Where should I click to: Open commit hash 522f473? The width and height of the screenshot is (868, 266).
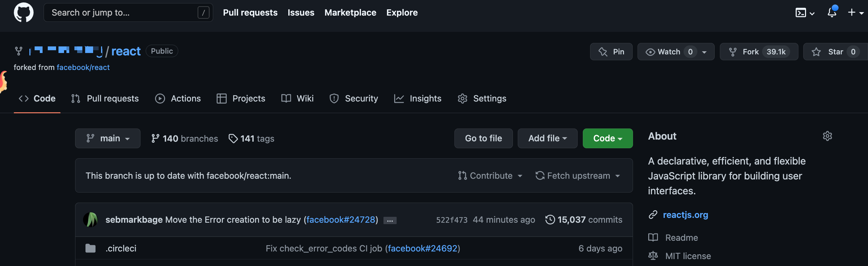452,220
